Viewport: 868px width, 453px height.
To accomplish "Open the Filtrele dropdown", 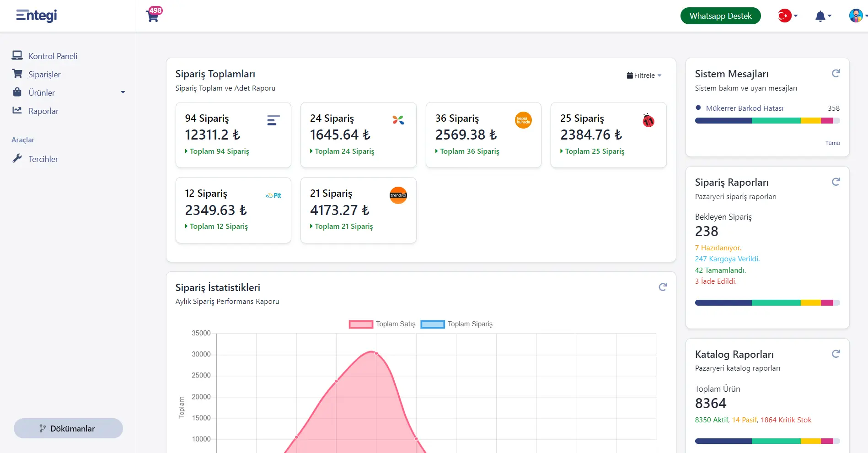I will (x=644, y=75).
